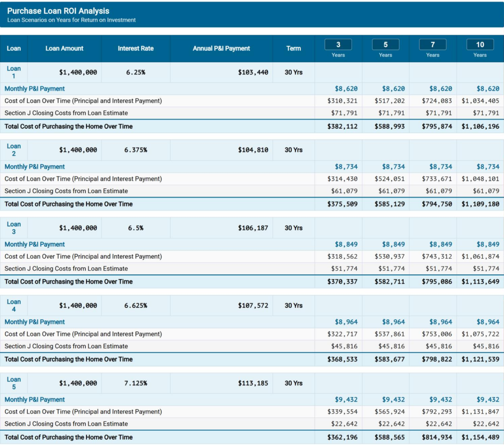Image resolution: width=504 pixels, height=445 pixels.
Task: Click the $107,572 annual payment value
Action: pos(253,306)
